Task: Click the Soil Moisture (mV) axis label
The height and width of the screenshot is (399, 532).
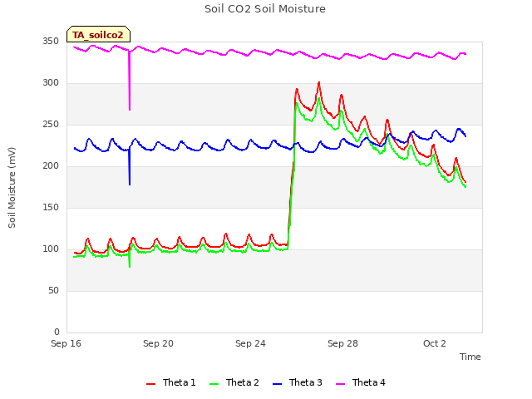Action: point(12,188)
